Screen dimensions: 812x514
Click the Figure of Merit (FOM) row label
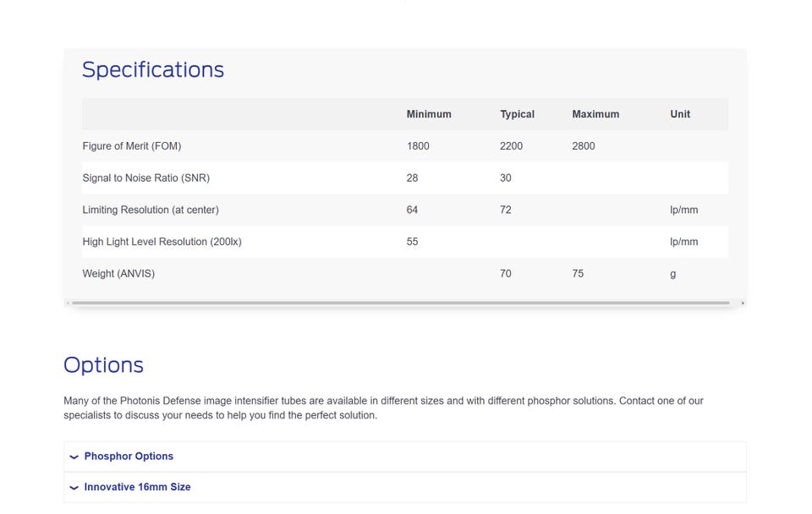132,146
